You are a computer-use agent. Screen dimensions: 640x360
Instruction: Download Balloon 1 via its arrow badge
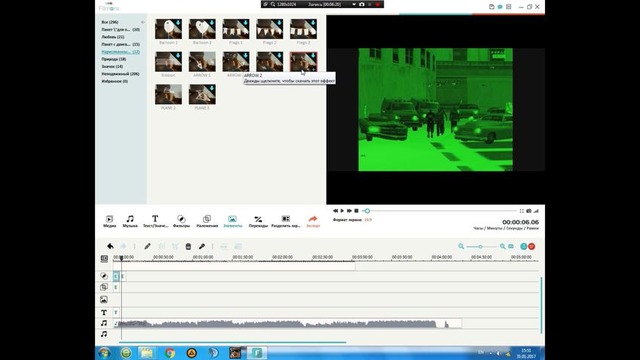click(x=178, y=23)
